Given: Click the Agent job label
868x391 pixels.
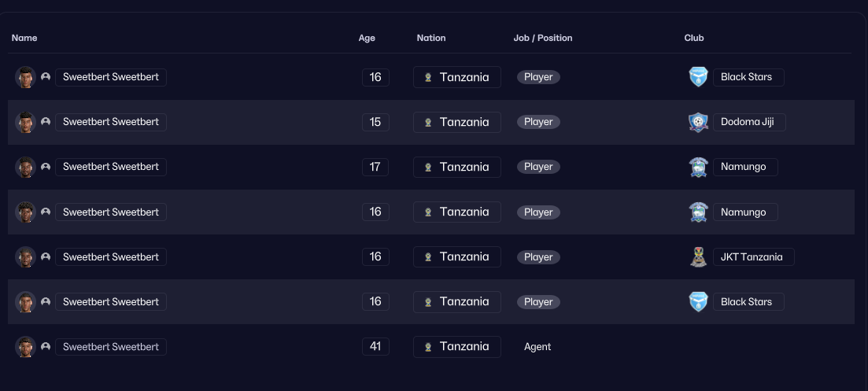Looking at the screenshot, I should click(537, 347).
